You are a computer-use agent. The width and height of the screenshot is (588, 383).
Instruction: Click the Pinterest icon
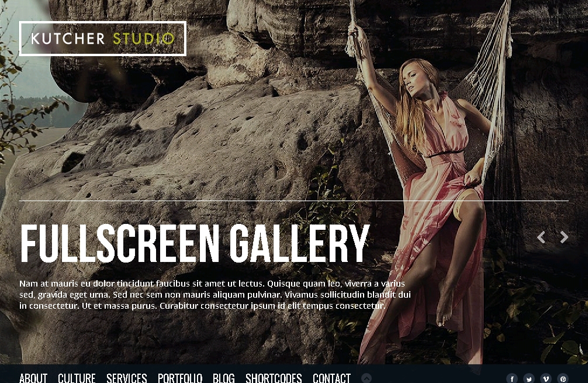pos(562,379)
